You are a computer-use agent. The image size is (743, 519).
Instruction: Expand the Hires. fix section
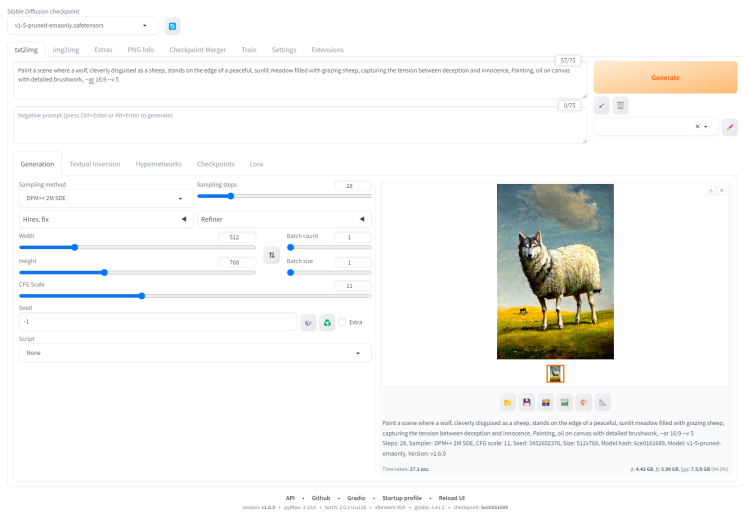tap(106, 219)
